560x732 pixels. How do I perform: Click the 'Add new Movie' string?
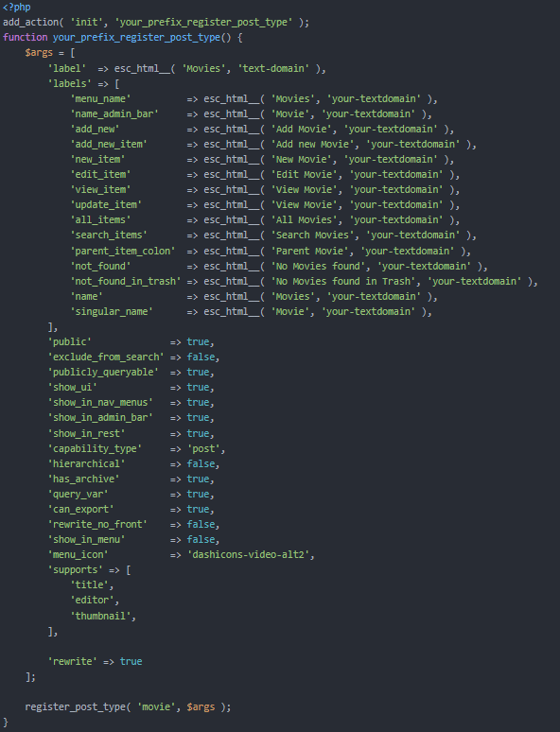(313, 145)
